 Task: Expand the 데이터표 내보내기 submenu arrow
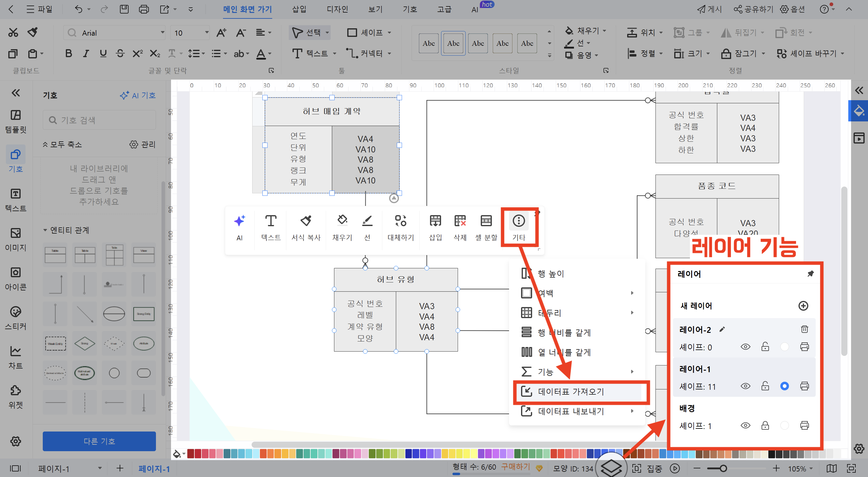(x=632, y=411)
